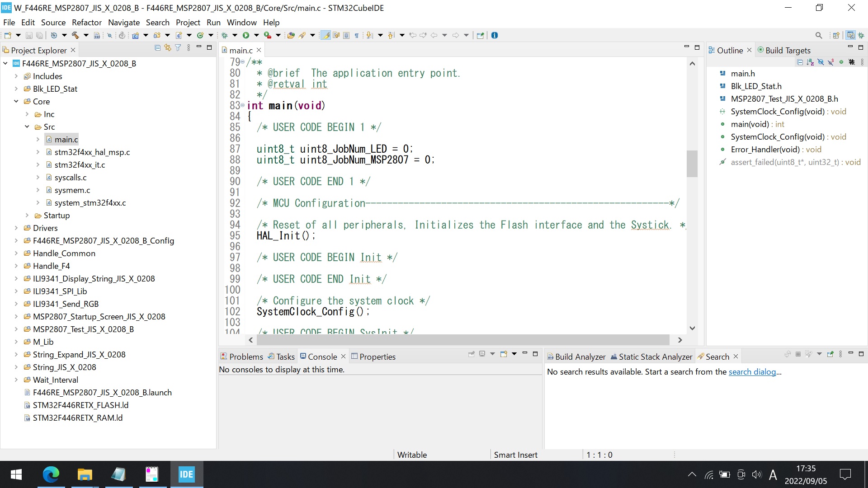Maximize the Console panel
This screenshot has width=868, height=488.
tap(535, 354)
